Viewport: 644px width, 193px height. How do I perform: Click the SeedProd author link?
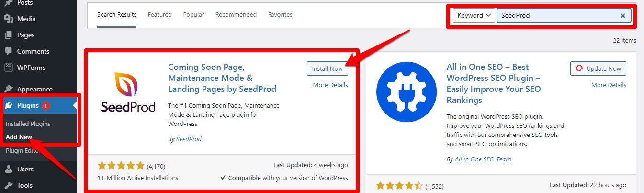188,139
